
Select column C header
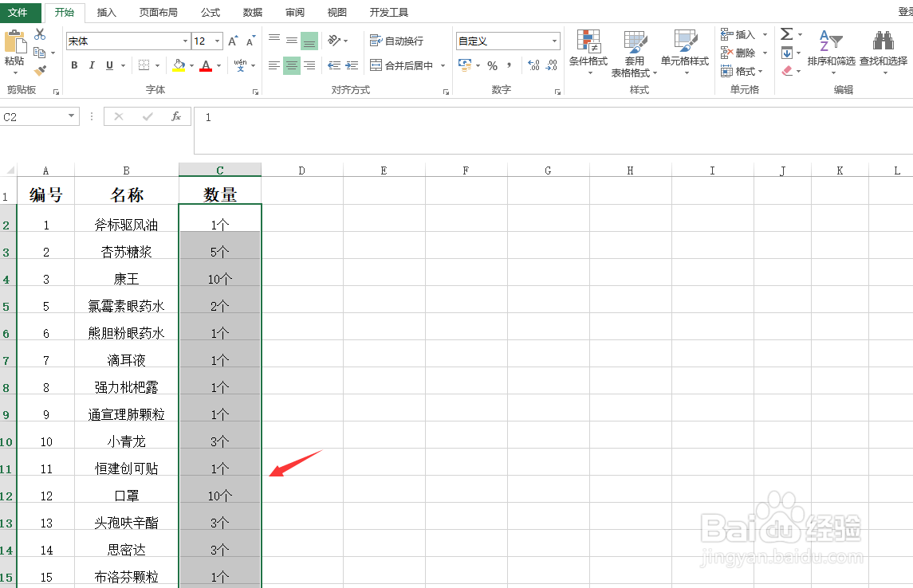tap(220, 170)
